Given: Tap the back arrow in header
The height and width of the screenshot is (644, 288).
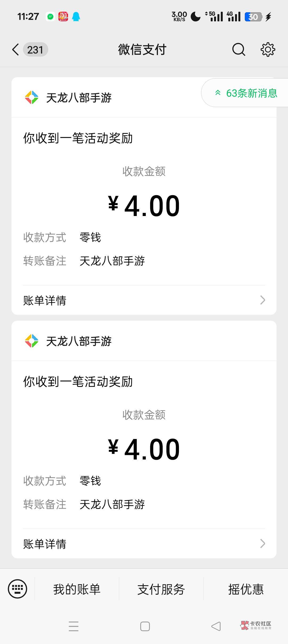Looking at the screenshot, I should [16, 50].
